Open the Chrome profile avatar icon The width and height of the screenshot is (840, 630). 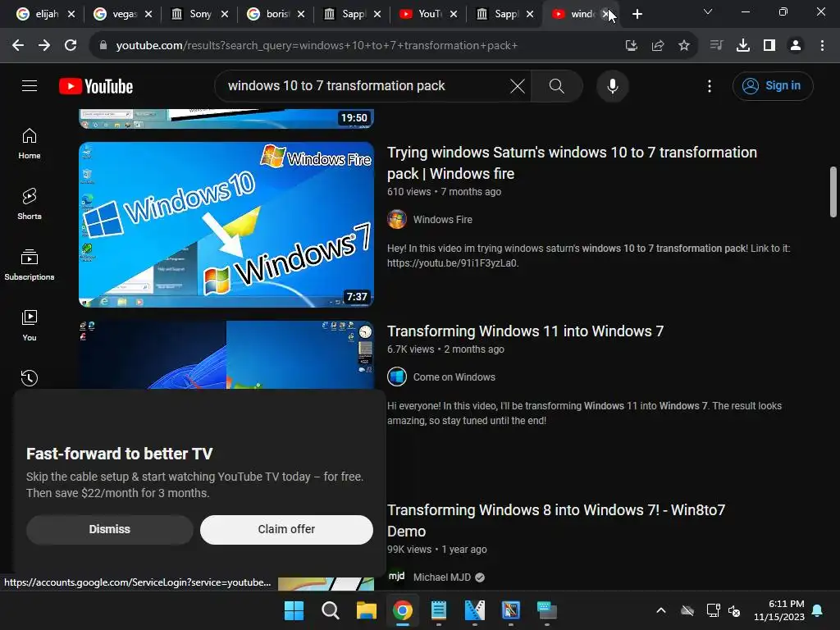(x=796, y=46)
